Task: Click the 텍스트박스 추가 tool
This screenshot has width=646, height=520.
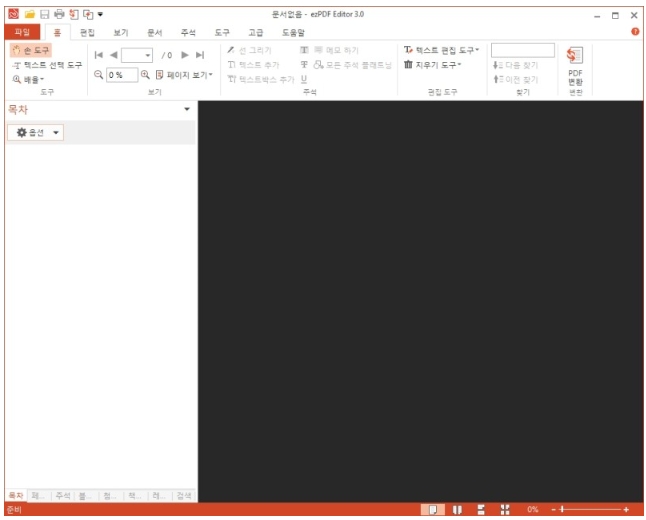Action: 261,79
